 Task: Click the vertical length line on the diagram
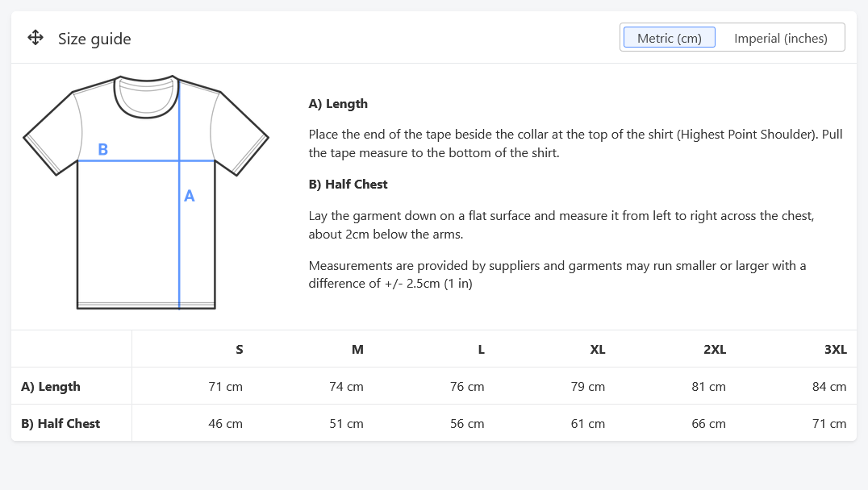(x=178, y=242)
